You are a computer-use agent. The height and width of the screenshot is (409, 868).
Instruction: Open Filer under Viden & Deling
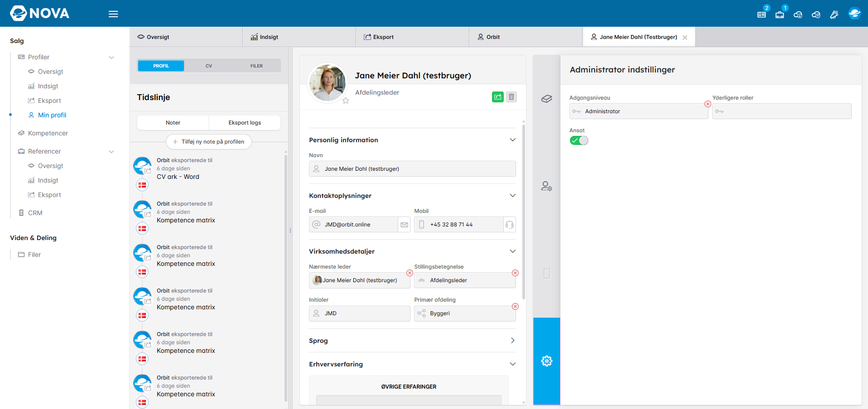(34, 255)
